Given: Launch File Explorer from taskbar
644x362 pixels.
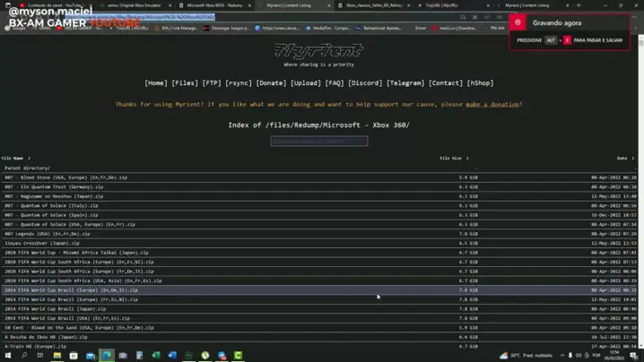Looking at the screenshot, I should (x=57, y=356).
